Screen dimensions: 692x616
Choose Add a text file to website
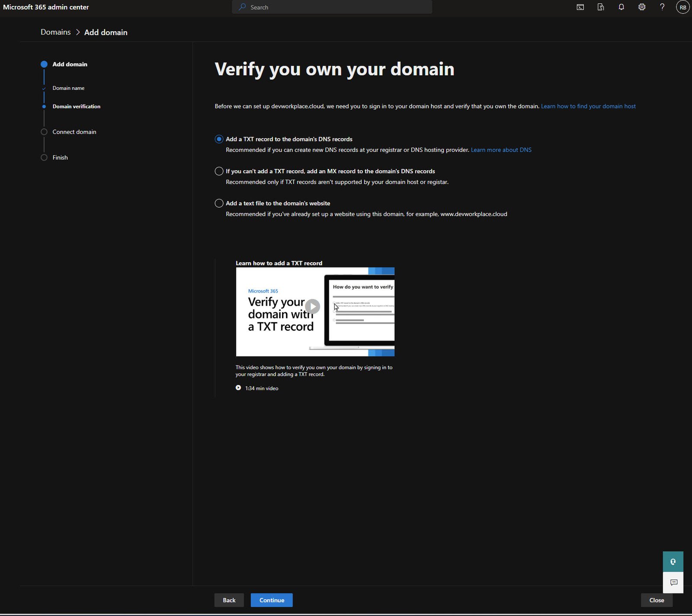click(x=219, y=203)
